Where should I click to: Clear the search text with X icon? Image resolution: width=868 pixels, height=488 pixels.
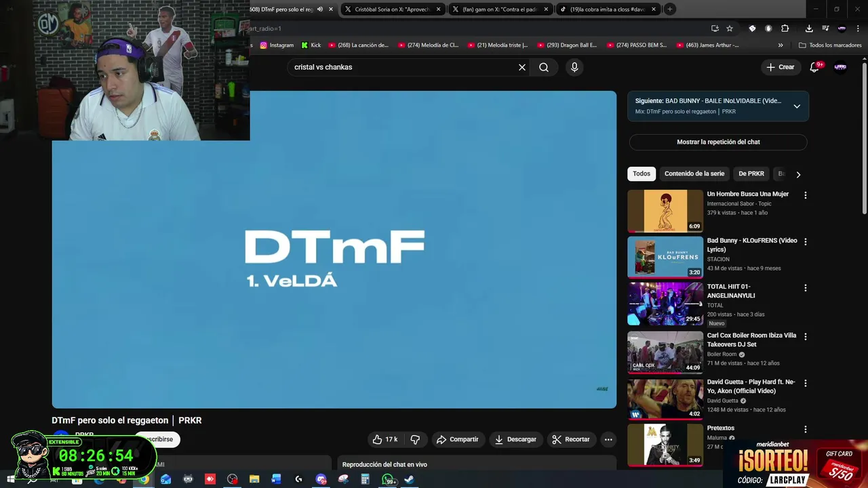tap(522, 67)
